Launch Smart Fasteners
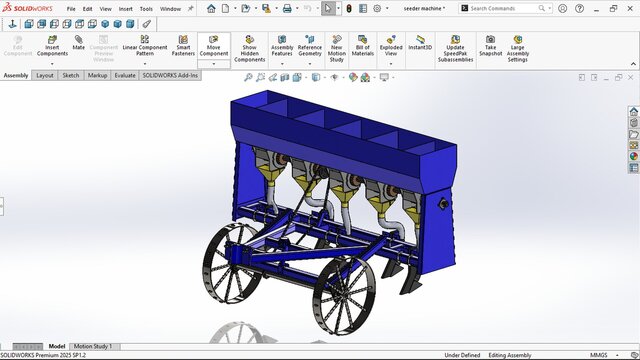 coord(183,45)
